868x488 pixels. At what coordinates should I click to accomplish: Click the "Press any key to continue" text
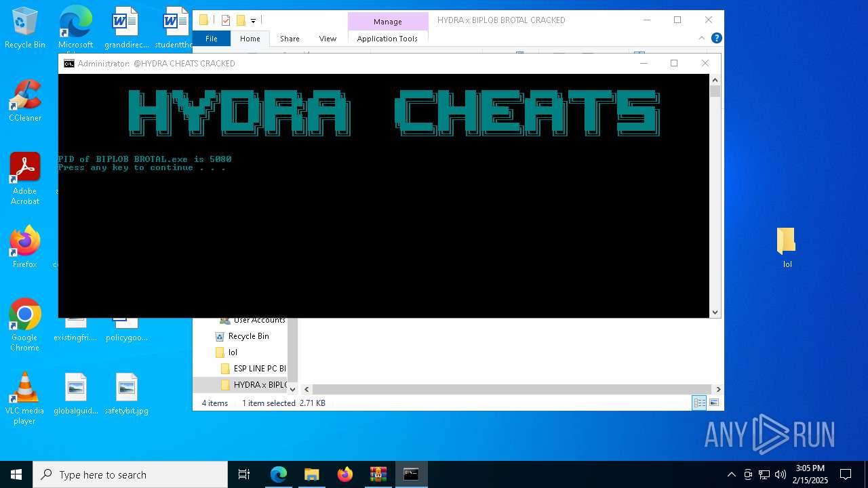coord(142,168)
